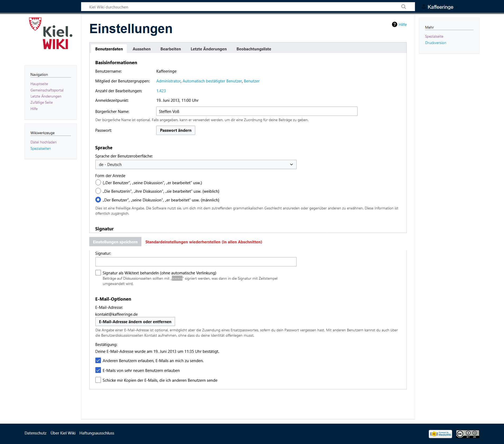
Task: Click the Creative Commons BY-SA badge
Action: click(467, 434)
